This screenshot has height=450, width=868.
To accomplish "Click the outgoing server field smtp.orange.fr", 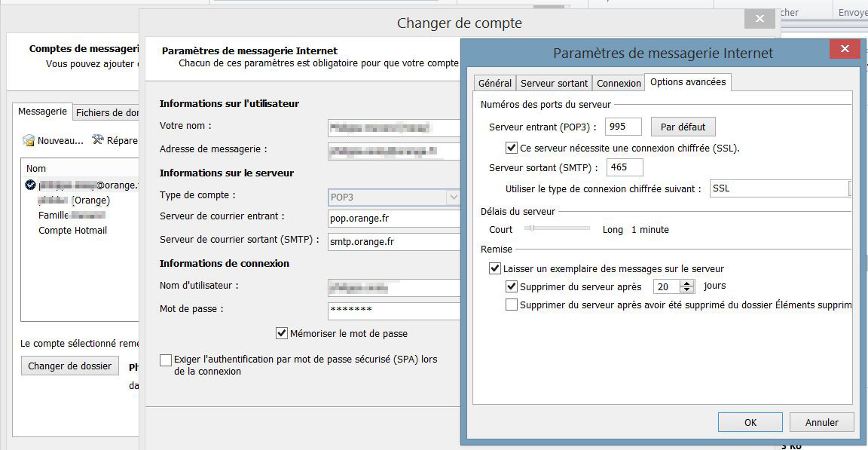I will (x=394, y=241).
